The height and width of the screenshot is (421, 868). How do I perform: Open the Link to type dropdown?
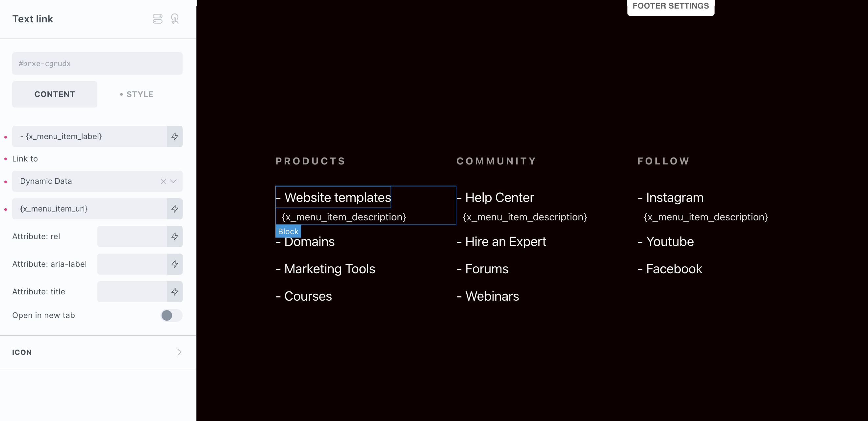click(x=173, y=181)
